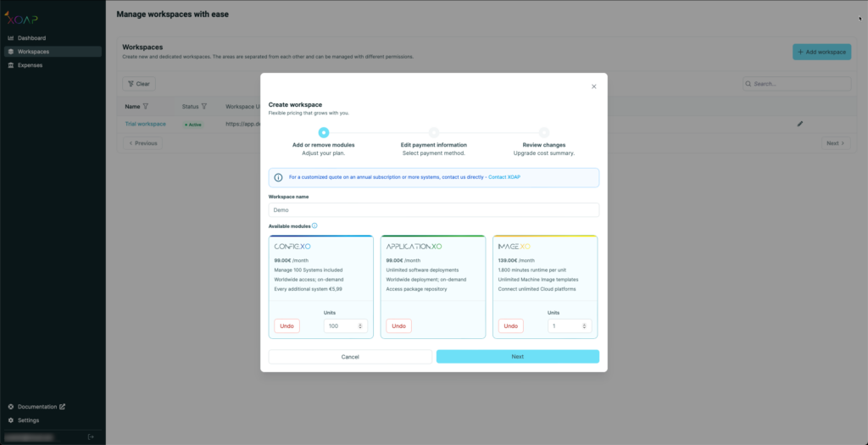The height and width of the screenshot is (445, 868).
Task: Click the logout icon at sidebar bottom
Action: click(x=92, y=437)
